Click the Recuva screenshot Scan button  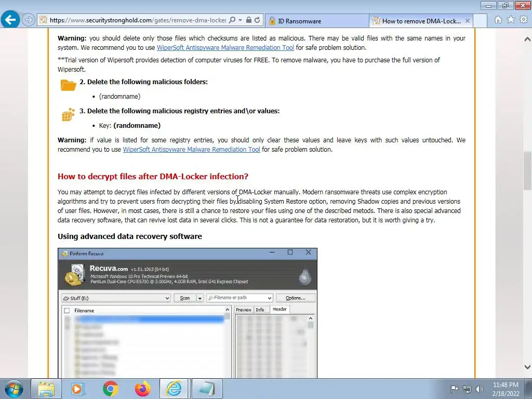click(184, 298)
